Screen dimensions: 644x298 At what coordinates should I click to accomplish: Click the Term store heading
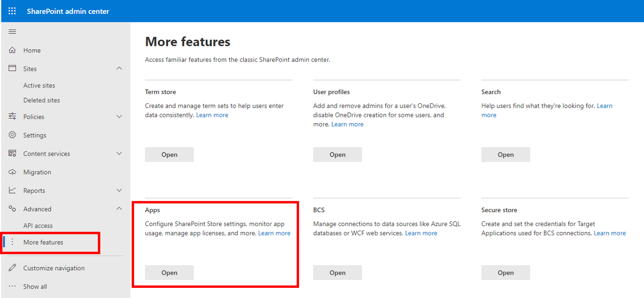point(161,92)
